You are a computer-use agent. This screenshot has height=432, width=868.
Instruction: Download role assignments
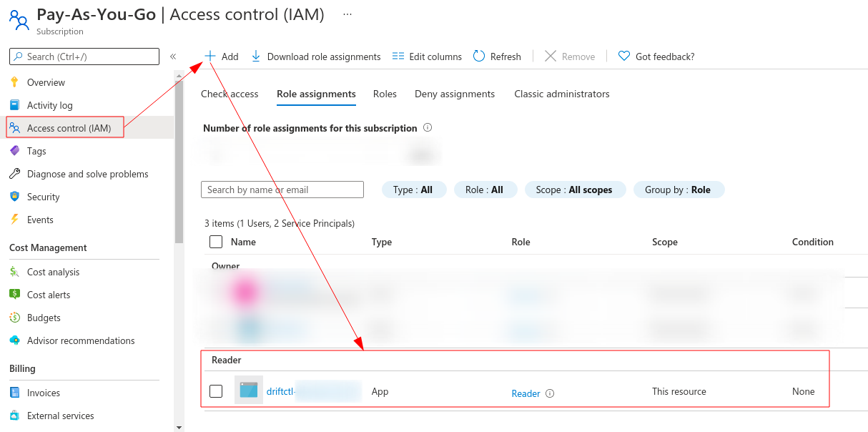[x=316, y=56]
